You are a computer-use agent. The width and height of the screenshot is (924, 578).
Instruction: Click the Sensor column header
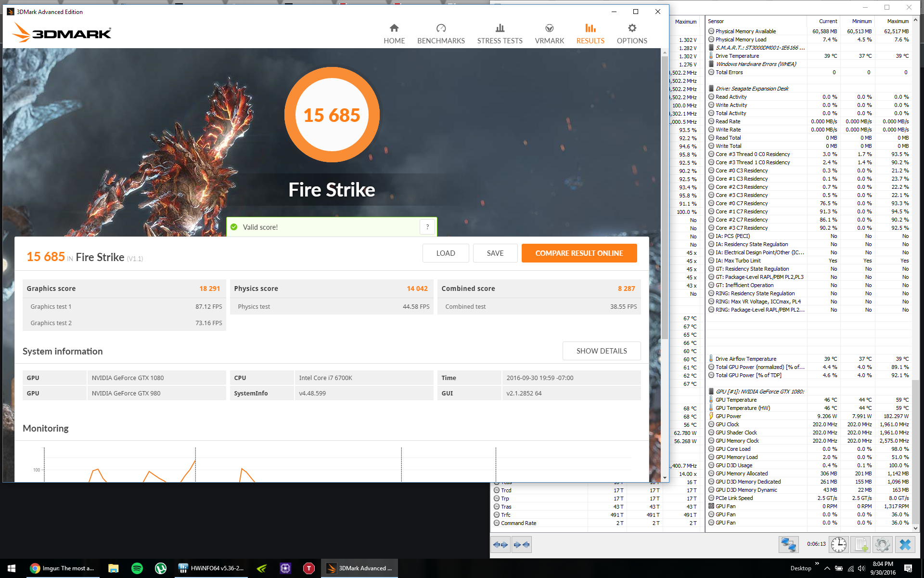tap(756, 21)
